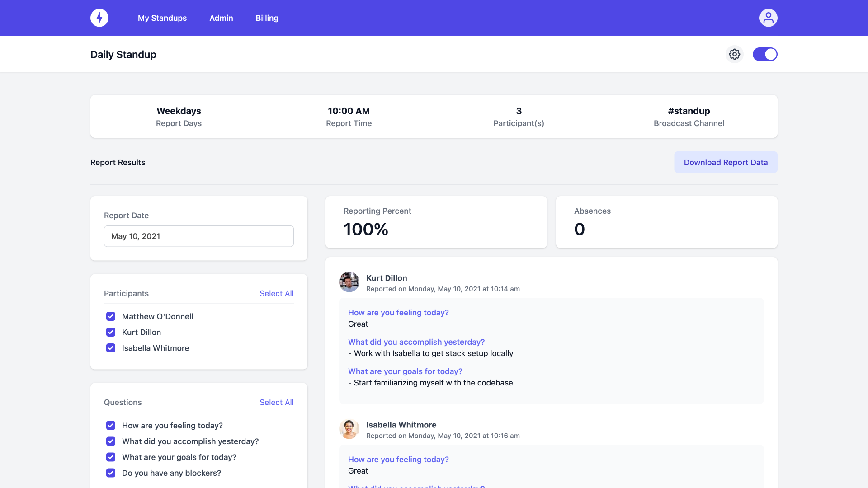Click Select All next to Questions
Image resolution: width=868 pixels, height=488 pixels.
tap(276, 402)
